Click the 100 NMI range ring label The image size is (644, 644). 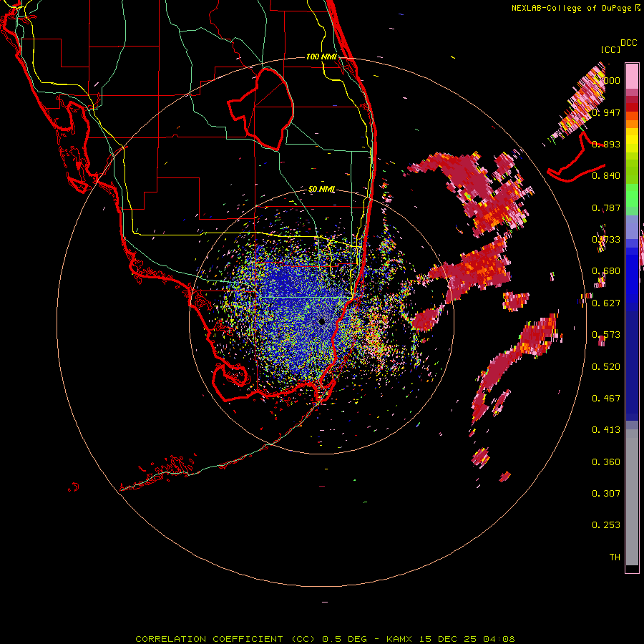[x=321, y=57]
